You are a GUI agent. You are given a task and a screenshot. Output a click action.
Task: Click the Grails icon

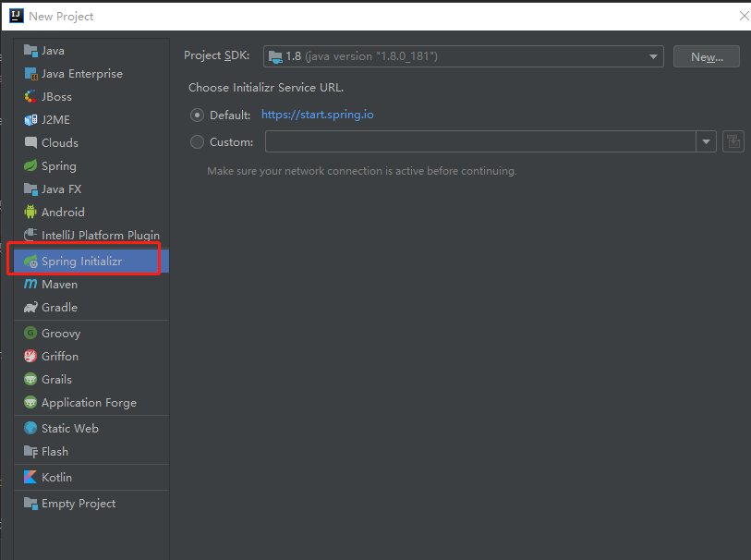pyautogui.click(x=30, y=379)
